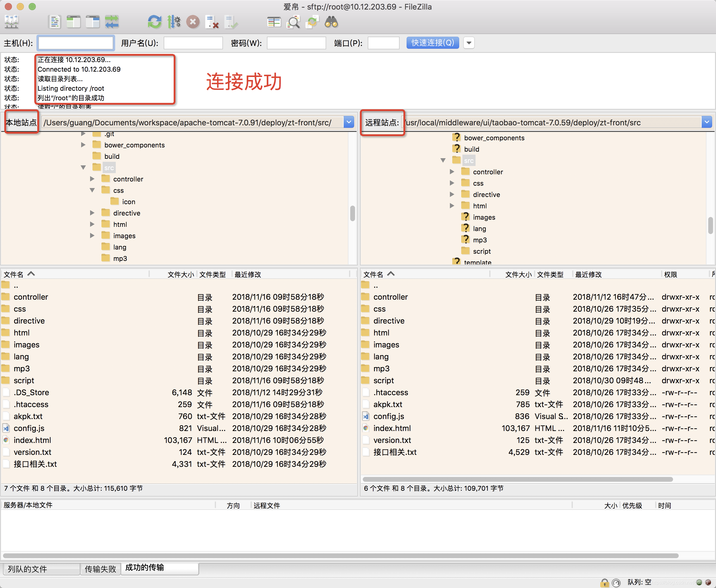Image resolution: width=716 pixels, height=588 pixels.
Task: Expand remote directive folder in tree
Action: coord(452,194)
